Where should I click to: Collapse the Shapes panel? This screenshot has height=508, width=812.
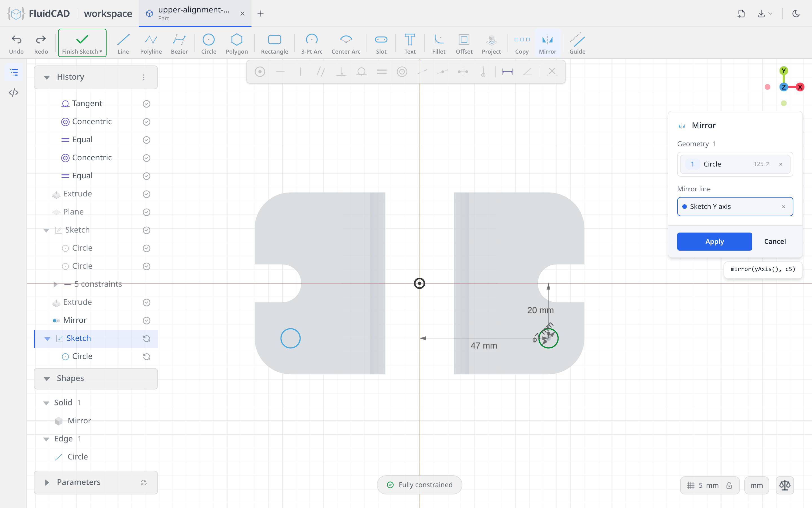click(x=47, y=379)
